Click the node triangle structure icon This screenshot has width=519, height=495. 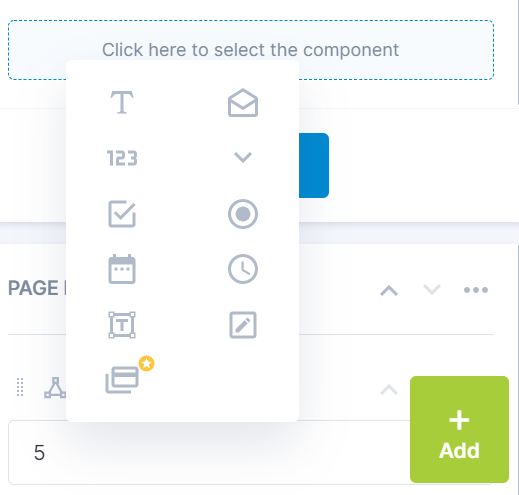click(x=55, y=388)
